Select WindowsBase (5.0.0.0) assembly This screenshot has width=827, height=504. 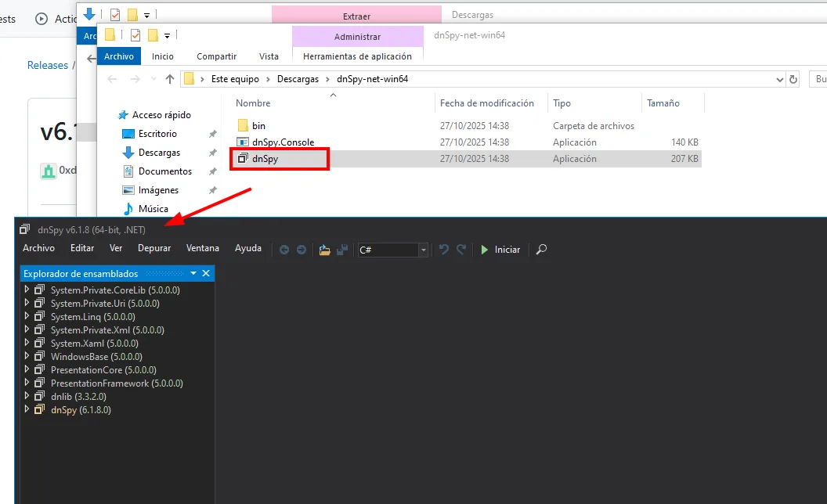96,356
